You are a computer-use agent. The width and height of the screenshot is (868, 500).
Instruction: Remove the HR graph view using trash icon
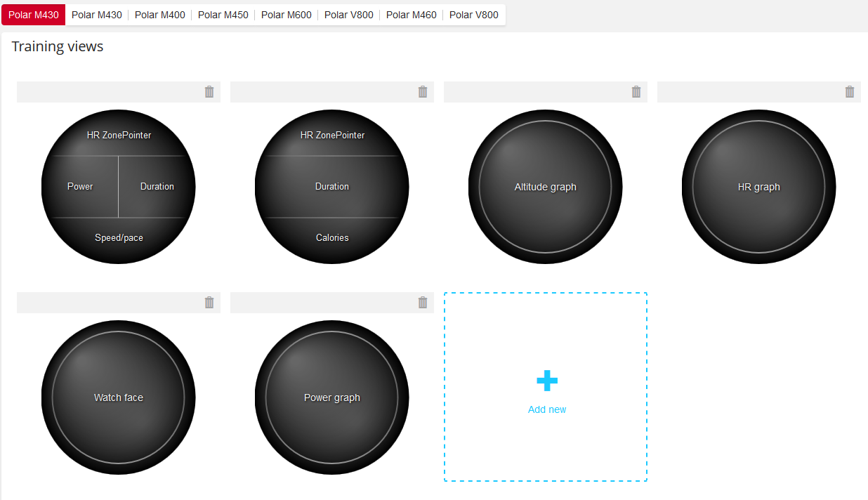pos(850,92)
